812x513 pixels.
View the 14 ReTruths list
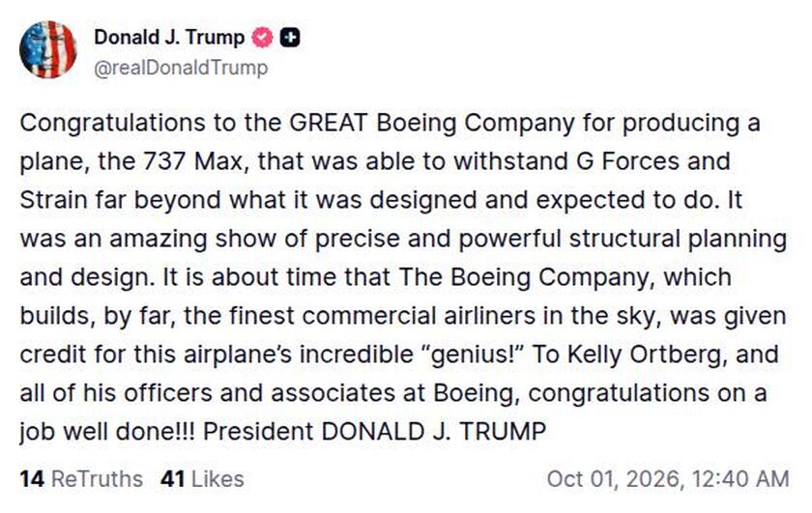click(x=81, y=479)
